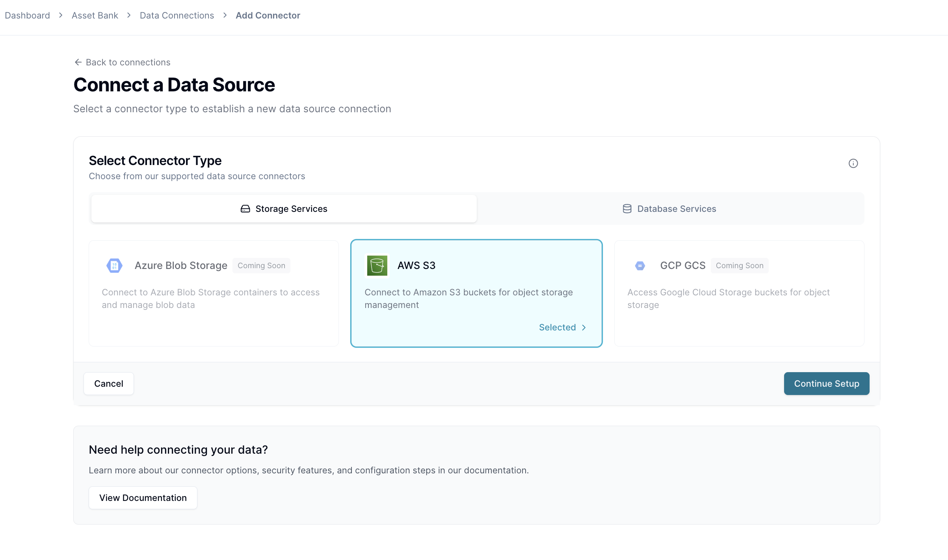
Task: Open Data Connections breadcrumb
Action: (177, 15)
